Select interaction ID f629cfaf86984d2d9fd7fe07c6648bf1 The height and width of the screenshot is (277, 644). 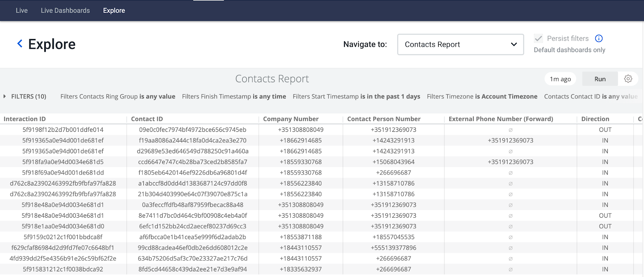(63, 248)
